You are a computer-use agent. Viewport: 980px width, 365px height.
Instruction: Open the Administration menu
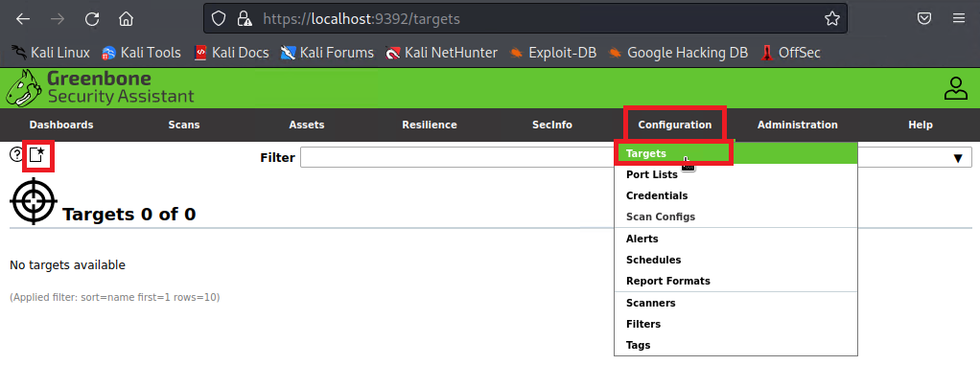coord(798,125)
